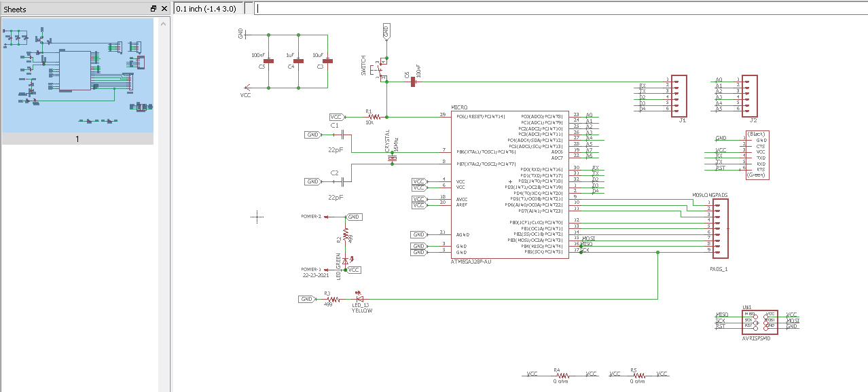Click the SWITCH component label
Screen dimensions: 868x392
point(364,66)
